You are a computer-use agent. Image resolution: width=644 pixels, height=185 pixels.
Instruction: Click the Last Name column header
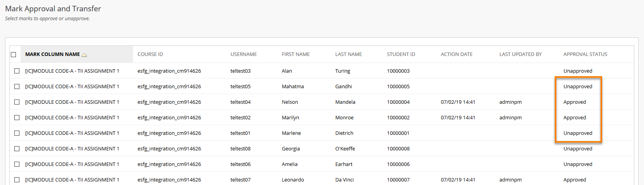pyautogui.click(x=348, y=54)
